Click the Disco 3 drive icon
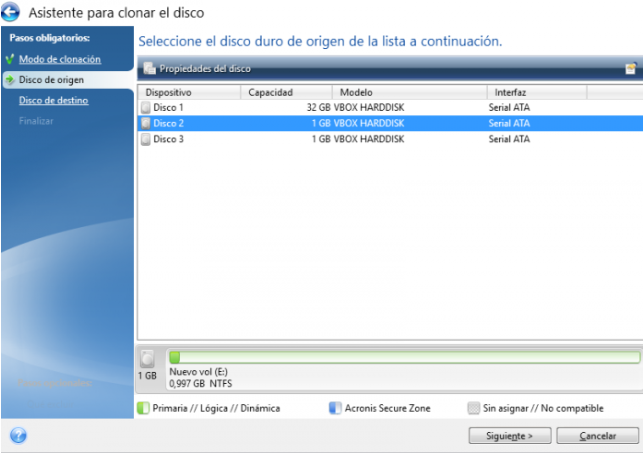The image size is (643, 453). point(146,139)
